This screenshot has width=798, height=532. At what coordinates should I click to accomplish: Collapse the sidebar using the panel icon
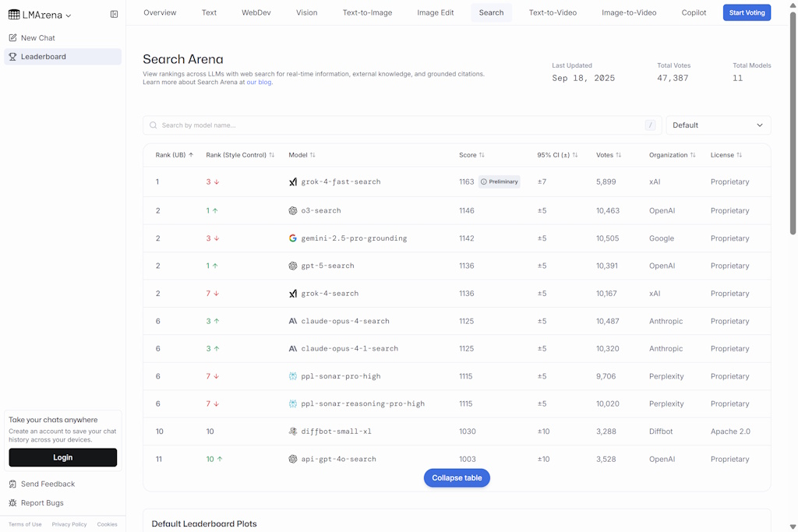click(x=114, y=15)
